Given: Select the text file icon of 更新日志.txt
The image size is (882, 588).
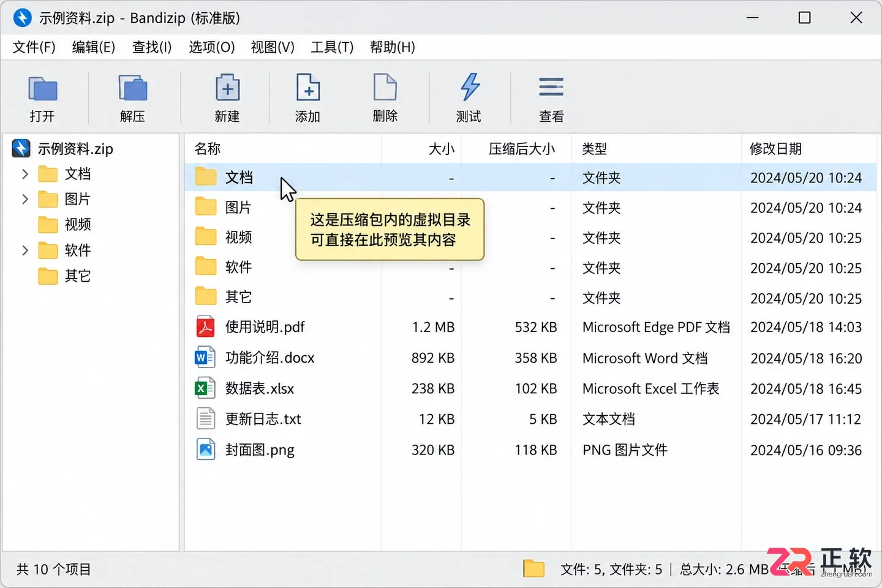Looking at the screenshot, I should point(206,419).
